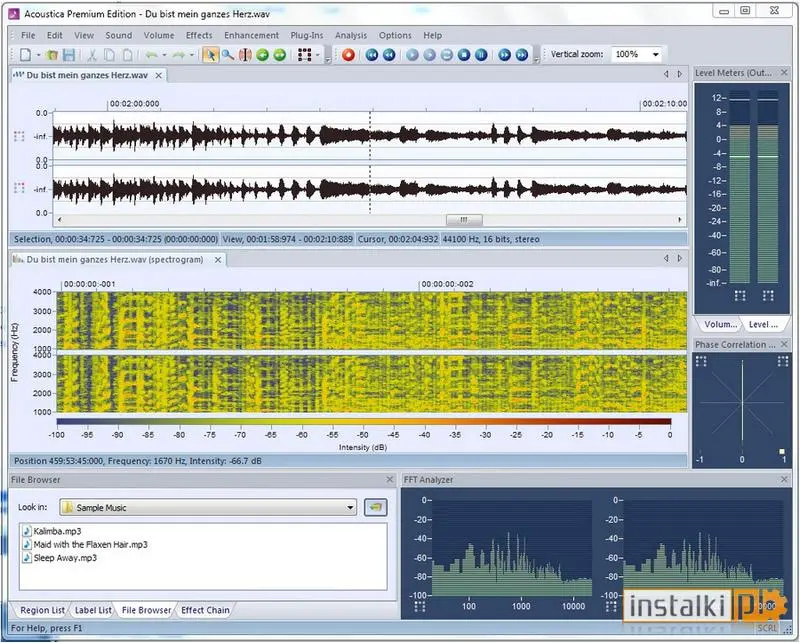The height and width of the screenshot is (643, 800).
Task: Toggle left level meter channel option icon
Action: click(x=740, y=295)
